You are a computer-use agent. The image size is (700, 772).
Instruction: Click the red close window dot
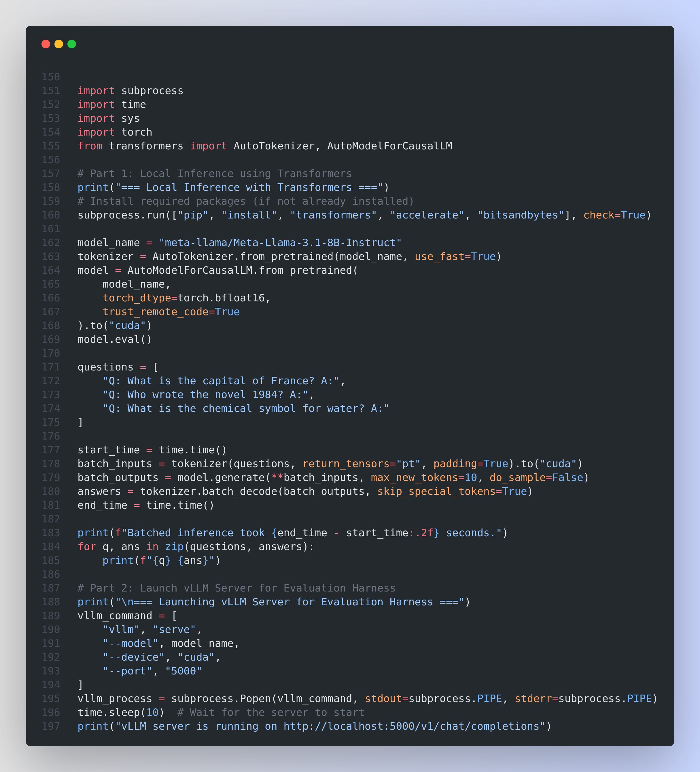[46, 44]
